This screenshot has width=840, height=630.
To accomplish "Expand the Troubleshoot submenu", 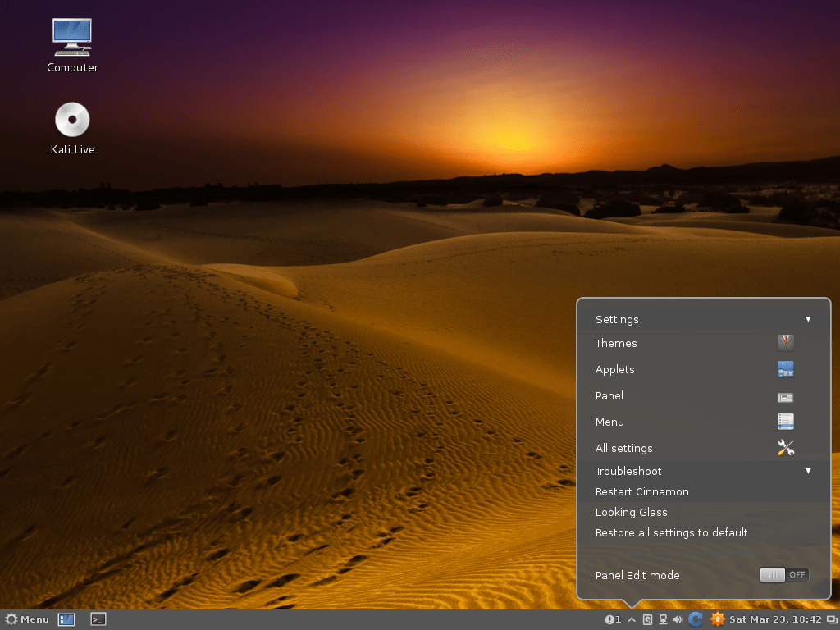I will [x=703, y=471].
